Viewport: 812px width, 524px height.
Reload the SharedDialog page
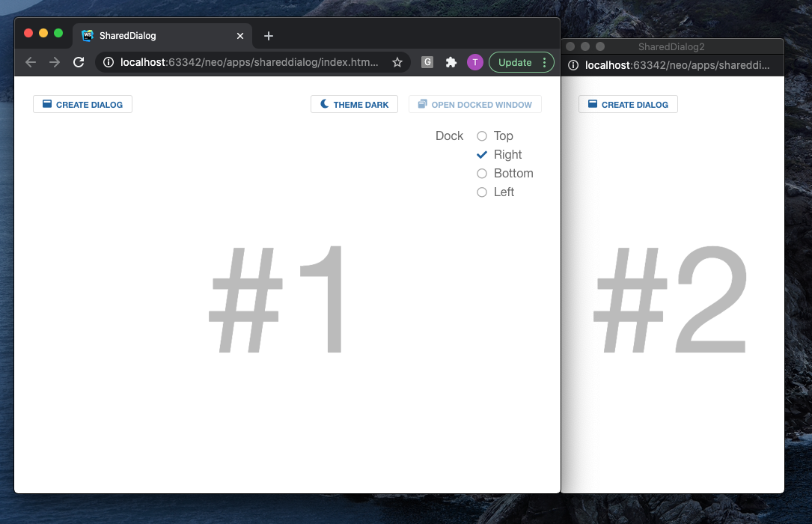pyautogui.click(x=79, y=62)
